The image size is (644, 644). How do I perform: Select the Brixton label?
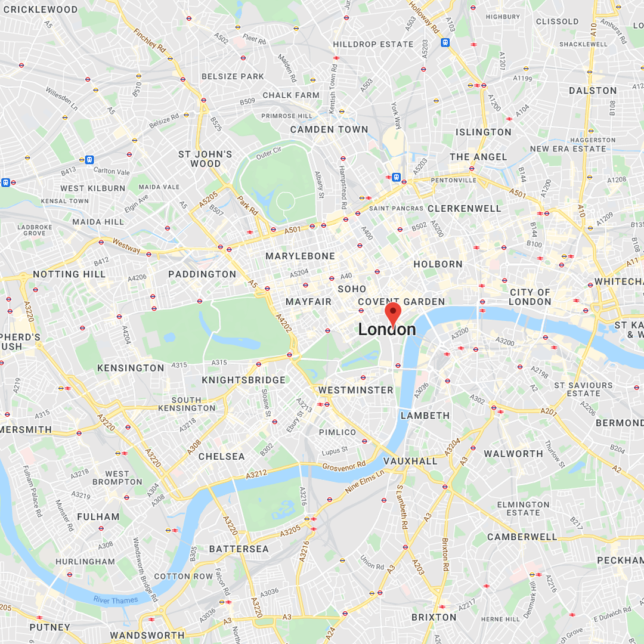[434, 617]
